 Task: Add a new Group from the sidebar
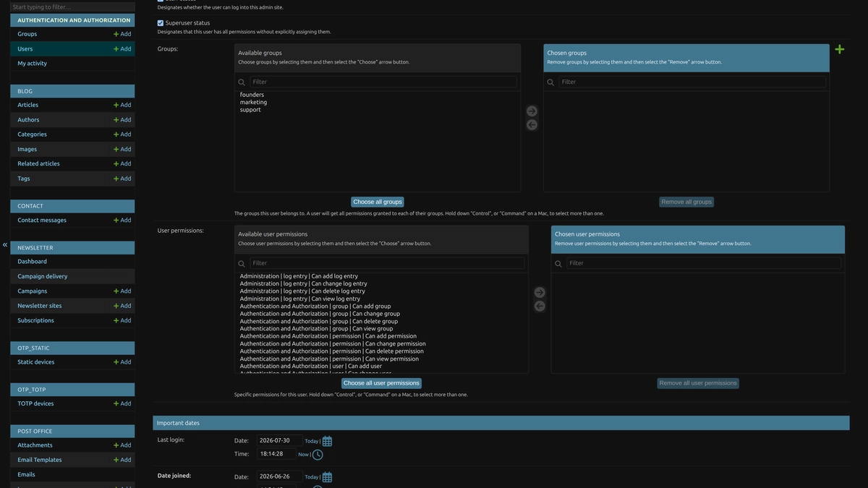[x=122, y=34]
